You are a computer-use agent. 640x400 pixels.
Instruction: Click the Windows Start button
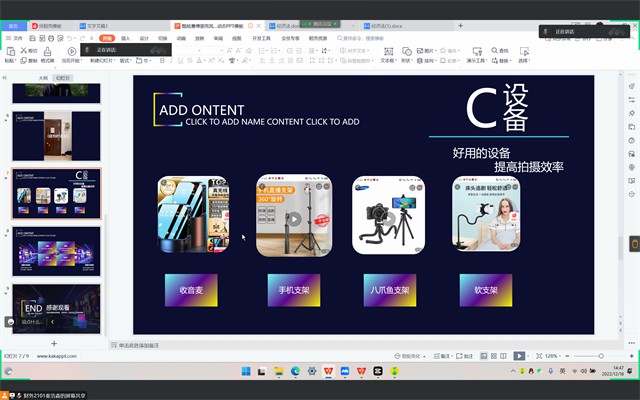246,371
